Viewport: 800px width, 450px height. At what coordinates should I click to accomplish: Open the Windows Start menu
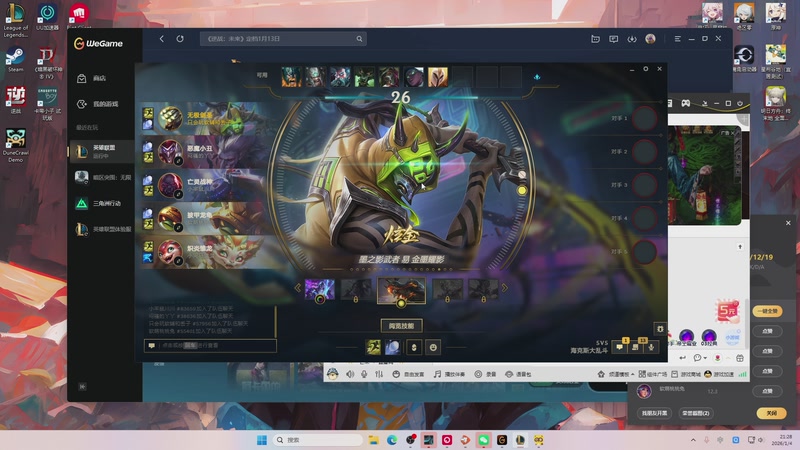[262, 440]
